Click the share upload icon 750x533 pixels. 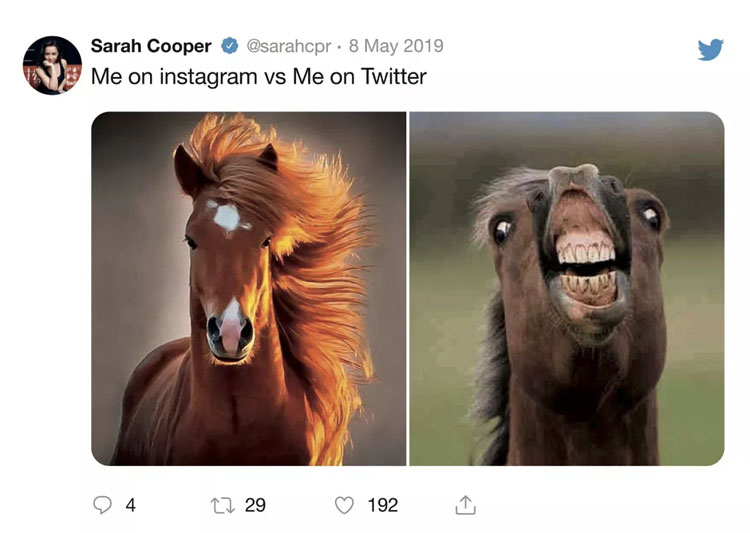pos(465,505)
